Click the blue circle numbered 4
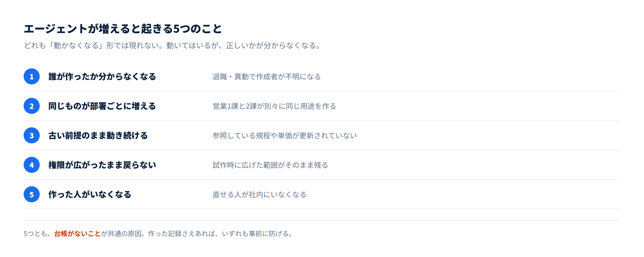This screenshot has width=644, height=257. click(x=32, y=165)
